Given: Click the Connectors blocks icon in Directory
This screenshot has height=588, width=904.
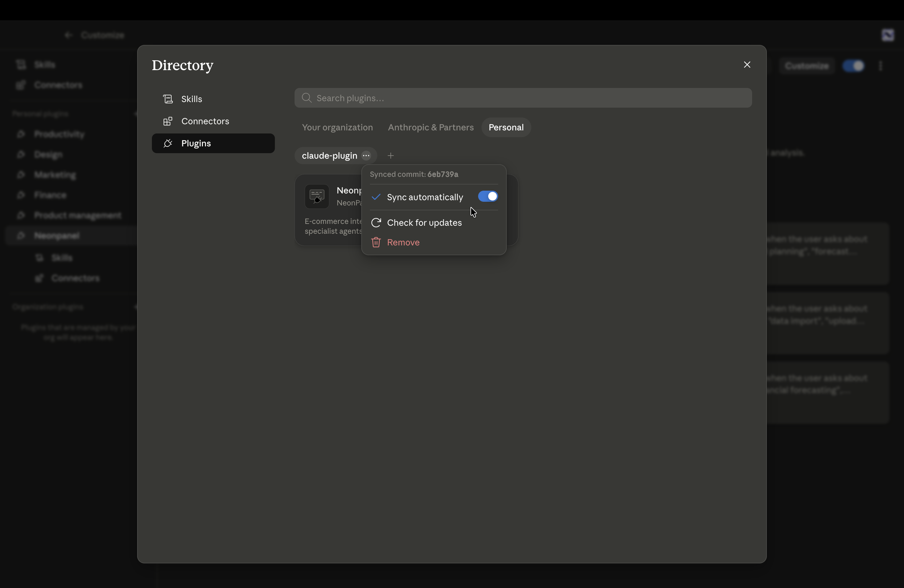Looking at the screenshot, I should click(x=168, y=121).
